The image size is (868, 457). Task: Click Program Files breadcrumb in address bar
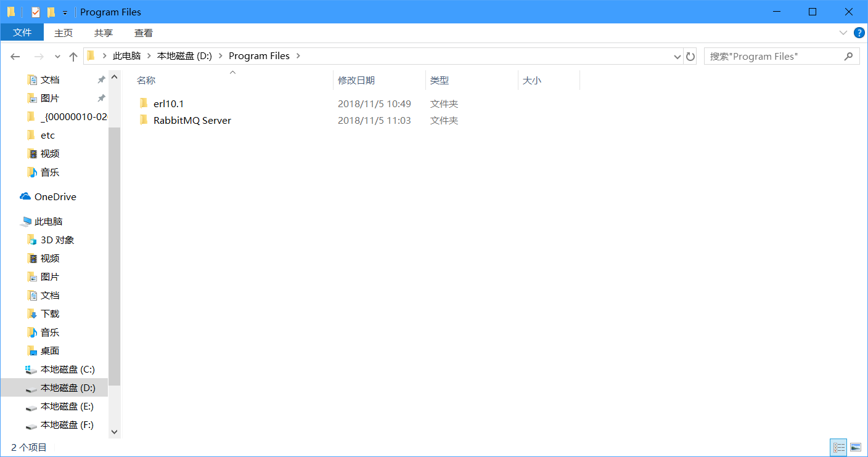(259, 56)
